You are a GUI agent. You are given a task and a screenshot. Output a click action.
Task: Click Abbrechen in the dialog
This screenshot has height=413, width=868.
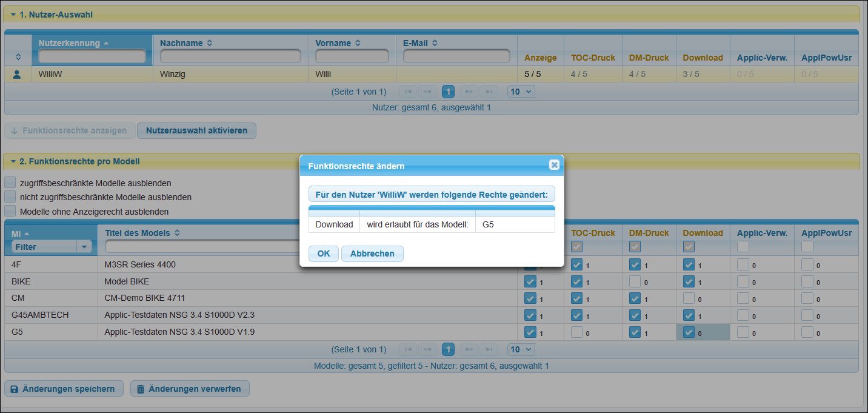(372, 254)
